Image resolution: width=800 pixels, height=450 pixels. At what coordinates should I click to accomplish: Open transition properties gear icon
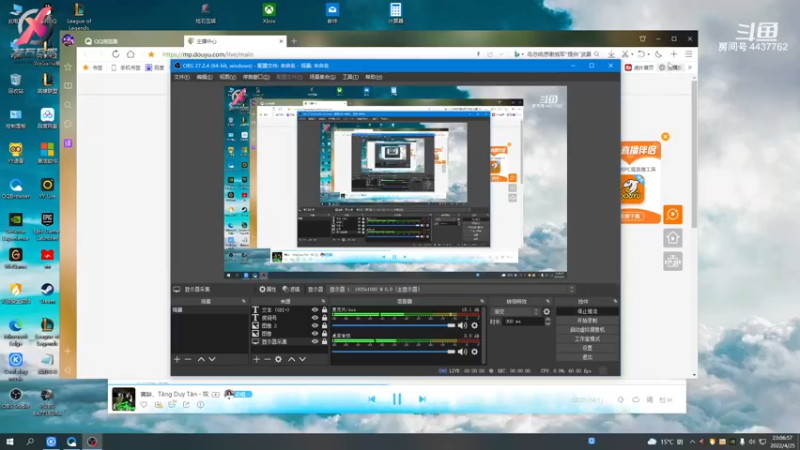tap(546, 311)
